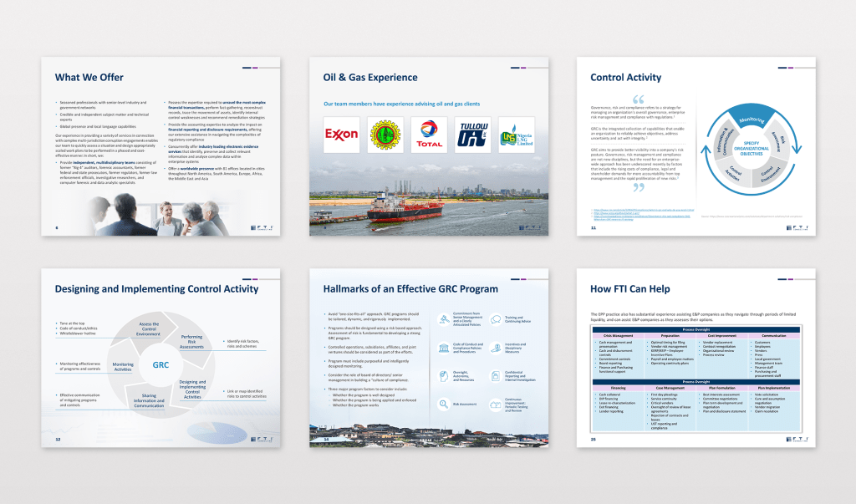The height and width of the screenshot is (504, 856).
Task: Click the Confidential Reporting document icon
Action: [x=495, y=375]
